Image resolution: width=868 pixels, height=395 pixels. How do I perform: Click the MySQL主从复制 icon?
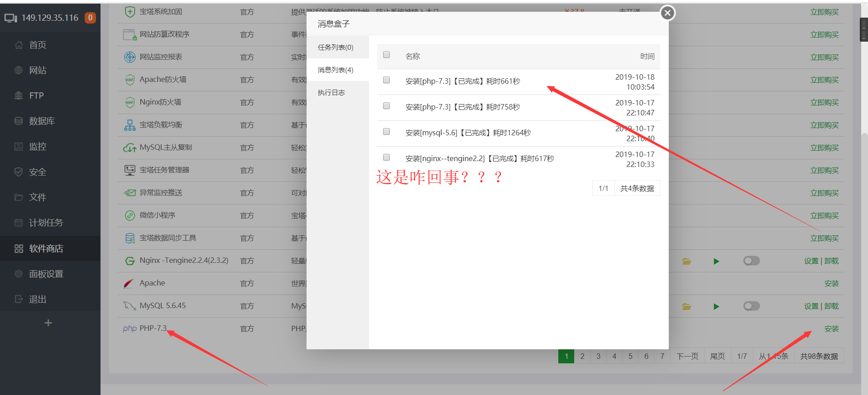[x=130, y=148]
